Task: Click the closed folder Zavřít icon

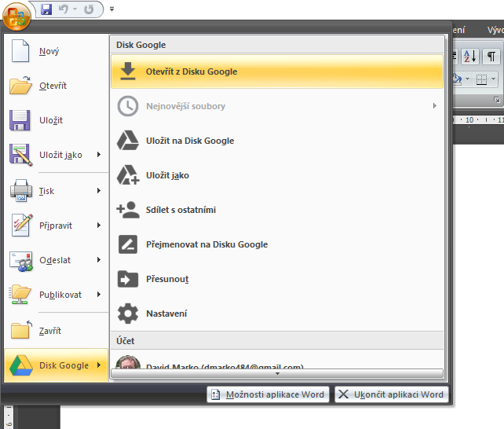Action: (x=21, y=330)
